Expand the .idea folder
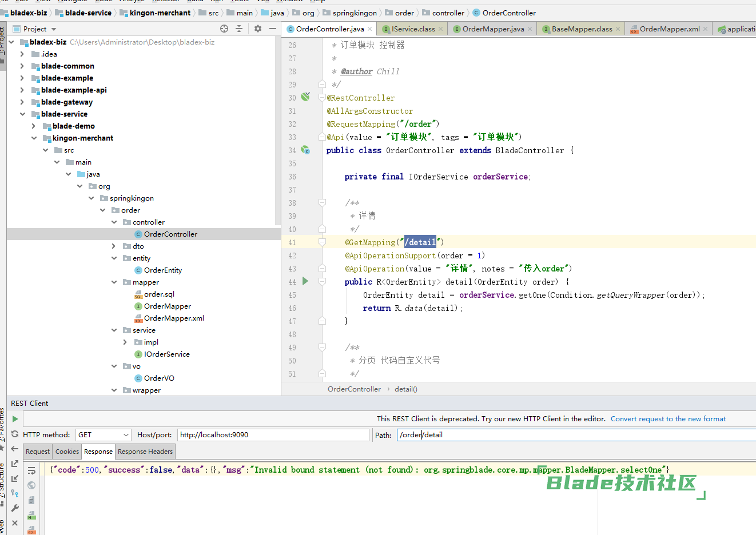The image size is (756, 535). [x=22, y=54]
